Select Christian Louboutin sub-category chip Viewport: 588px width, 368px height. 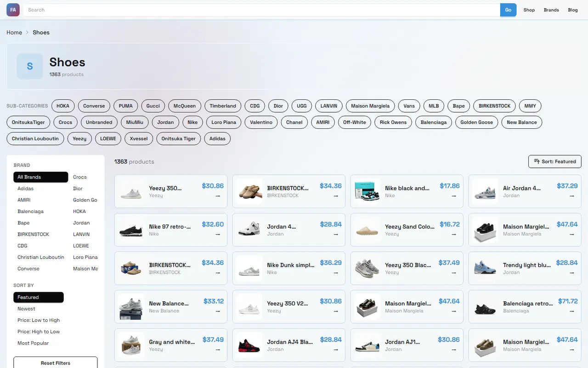[35, 138]
